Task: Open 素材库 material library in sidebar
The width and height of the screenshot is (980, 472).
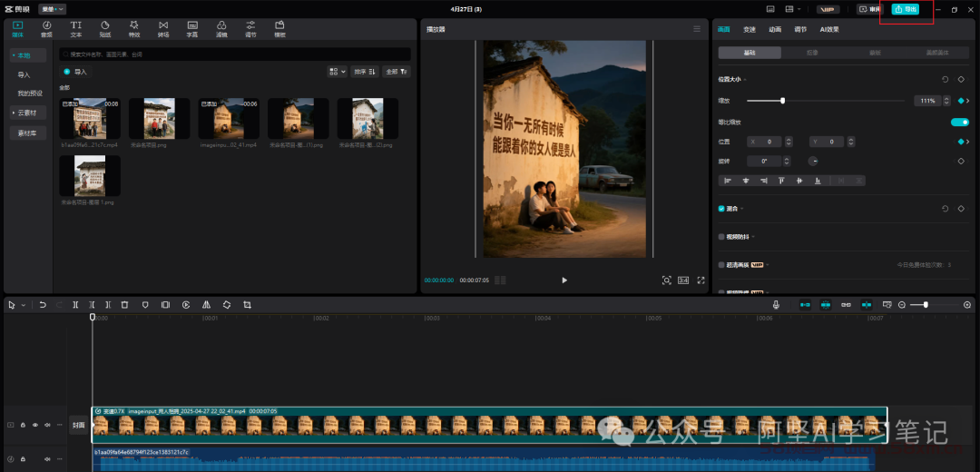Action: [x=28, y=133]
